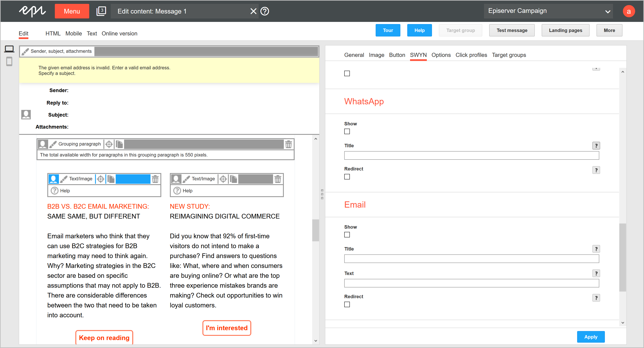Open the Episerver Campaign dropdown

548,11
